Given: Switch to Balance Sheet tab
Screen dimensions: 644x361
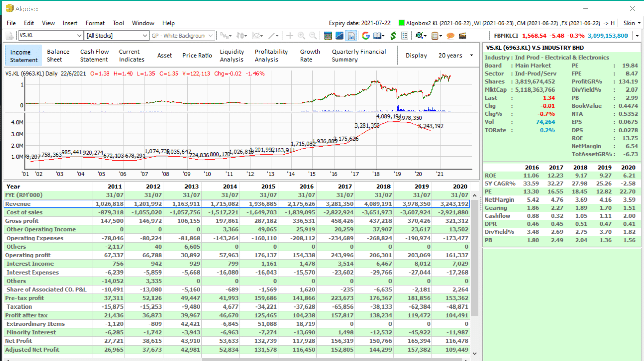Looking at the screenshot, I should click(x=58, y=56).
